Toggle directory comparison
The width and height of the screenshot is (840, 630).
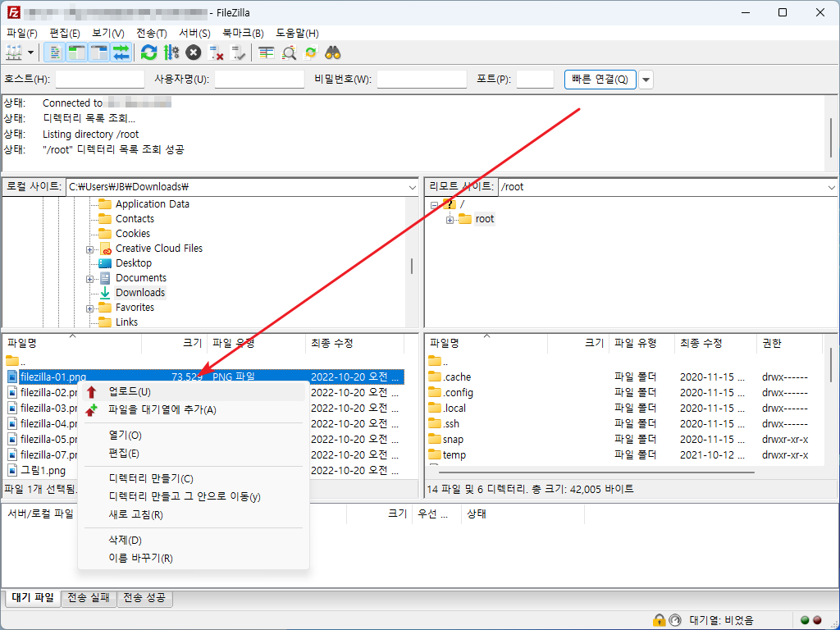point(289,52)
